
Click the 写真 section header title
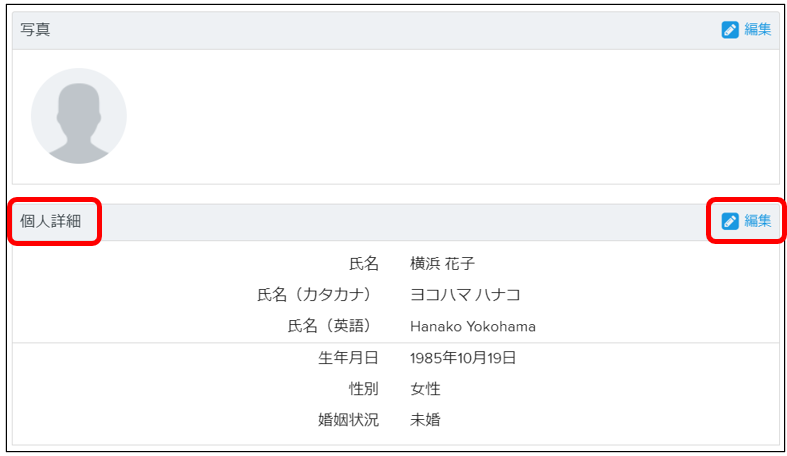pos(35,30)
